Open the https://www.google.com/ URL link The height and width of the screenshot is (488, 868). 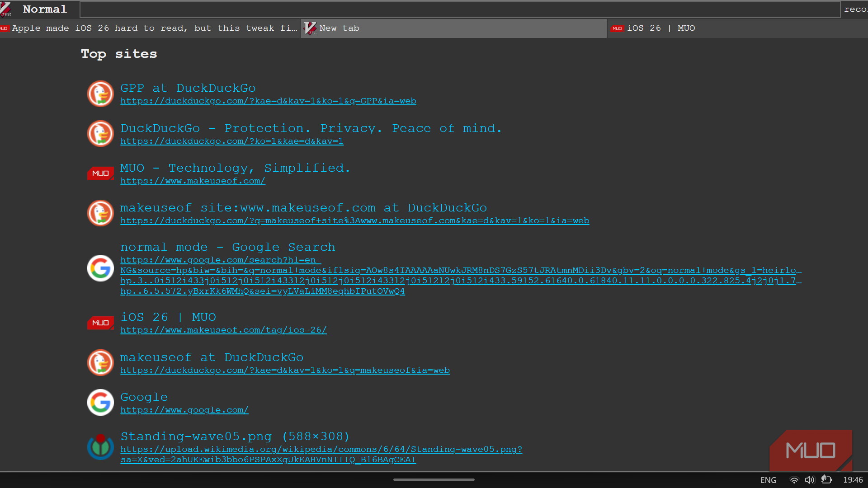(184, 410)
